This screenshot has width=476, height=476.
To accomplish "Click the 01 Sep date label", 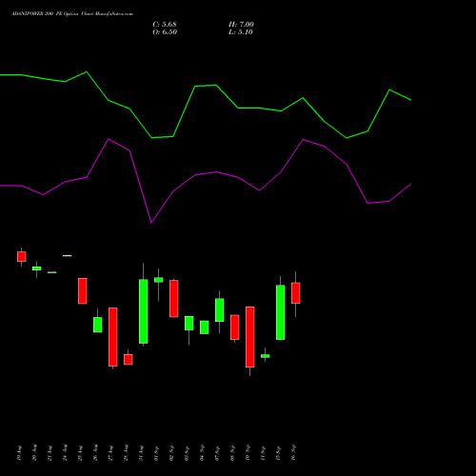I will pos(156,453).
